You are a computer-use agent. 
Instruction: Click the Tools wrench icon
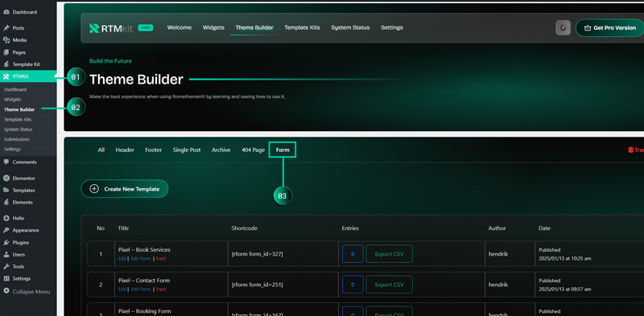point(6,266)
